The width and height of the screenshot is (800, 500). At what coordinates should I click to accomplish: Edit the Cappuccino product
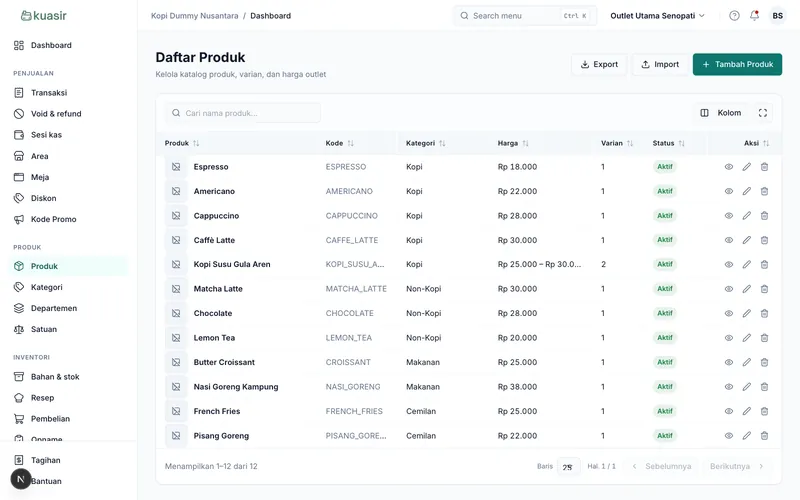[746, 216]
